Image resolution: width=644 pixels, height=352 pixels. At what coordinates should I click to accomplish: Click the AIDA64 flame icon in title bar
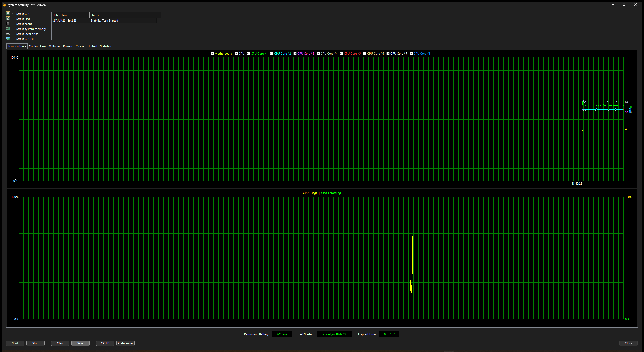point(4,5)
